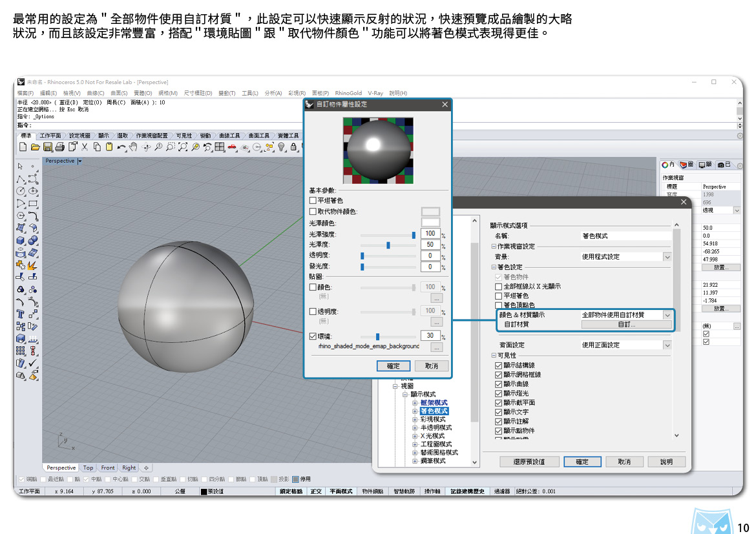Click the Zoom window icon

(170, 147)
